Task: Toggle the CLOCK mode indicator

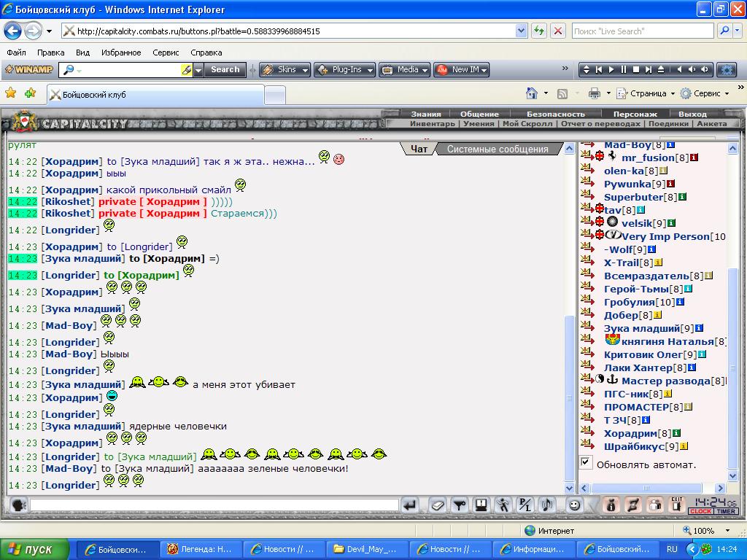Action: click(x=700, y=511)
